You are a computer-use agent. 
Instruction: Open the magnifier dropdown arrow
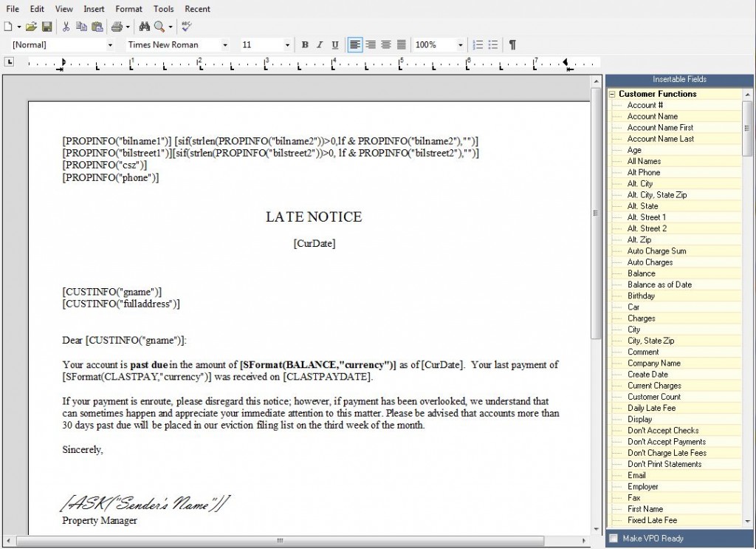[x=171, y=27]
